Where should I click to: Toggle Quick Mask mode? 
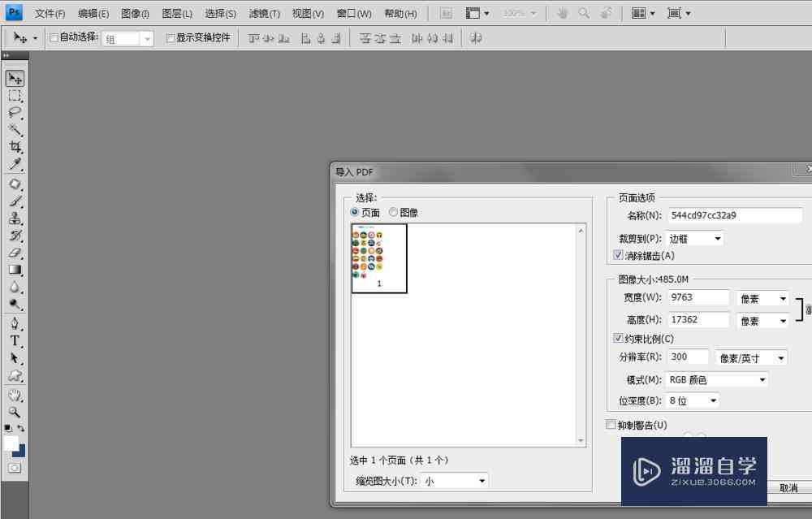pyautogui.click(x=15, y=469)
